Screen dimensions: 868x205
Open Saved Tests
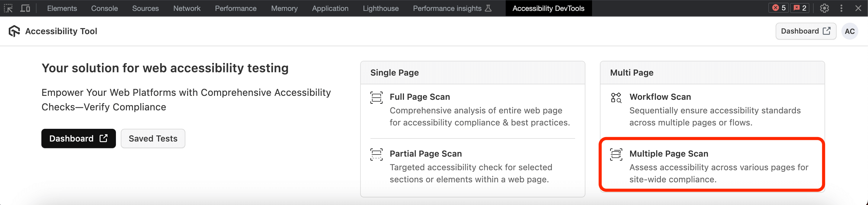[153, 138]
